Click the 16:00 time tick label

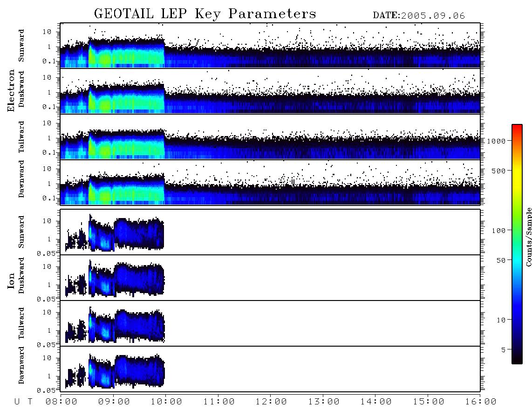point(481,402)
